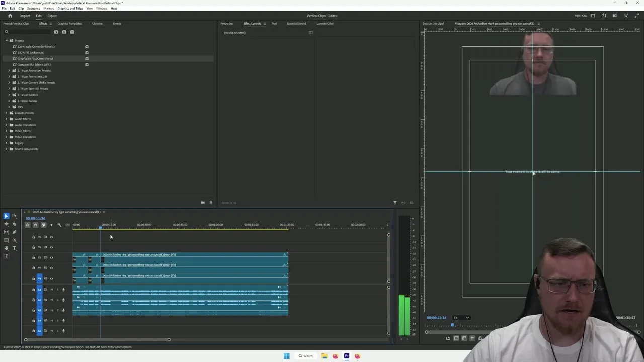Select the Selection tool in timeline toolbar

(6, 216)
